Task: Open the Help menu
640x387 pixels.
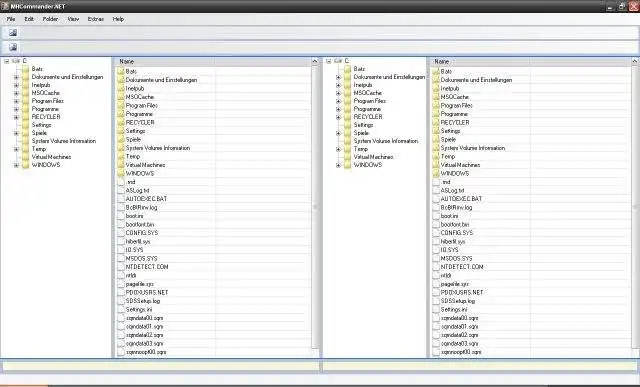Action: (x=118, y=19)
